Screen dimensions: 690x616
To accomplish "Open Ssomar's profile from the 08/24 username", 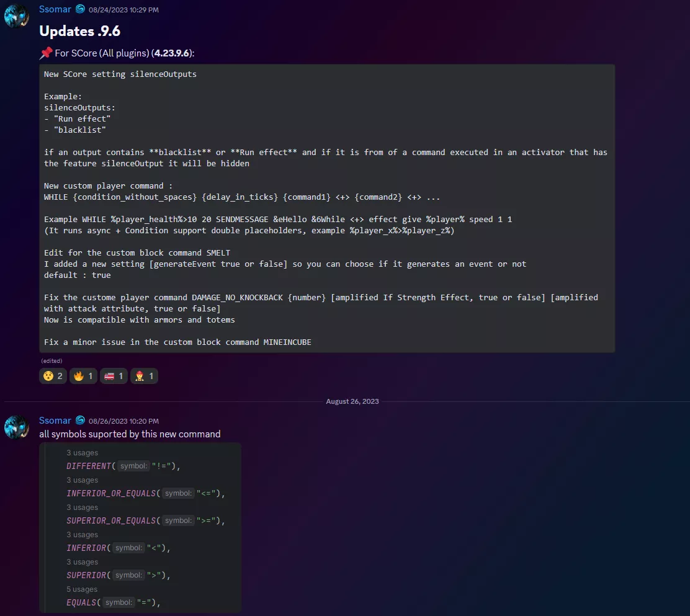I will coord(55,9).
